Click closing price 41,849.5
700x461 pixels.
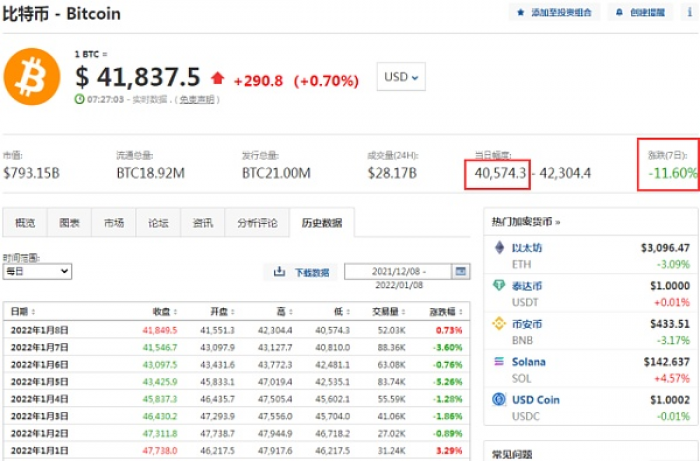pos(160,330)
